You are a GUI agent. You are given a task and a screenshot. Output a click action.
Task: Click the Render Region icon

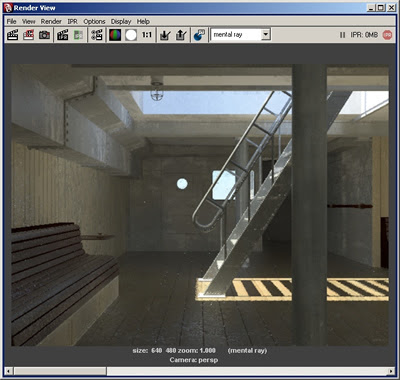click(29, 35)
